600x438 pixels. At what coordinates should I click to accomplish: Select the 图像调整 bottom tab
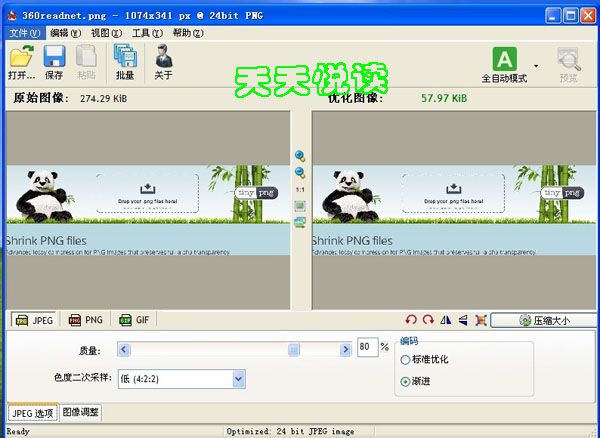tap(81, 412)
